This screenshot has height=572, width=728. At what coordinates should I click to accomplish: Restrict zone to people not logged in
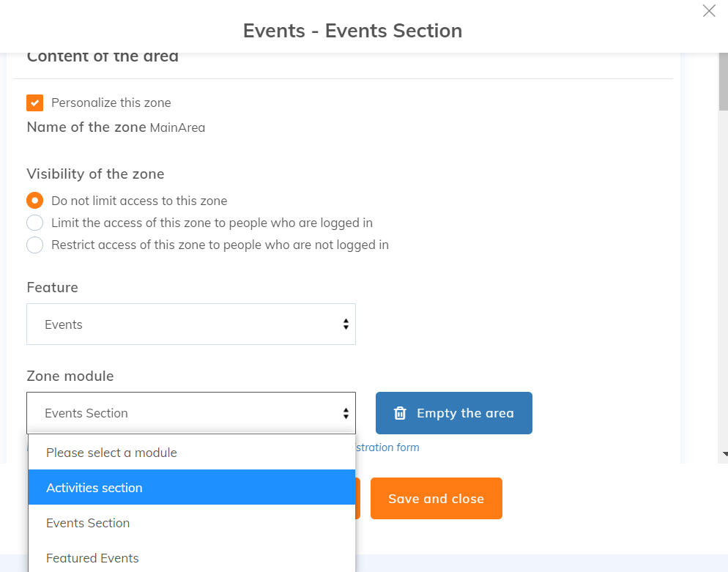pos(35,245)
